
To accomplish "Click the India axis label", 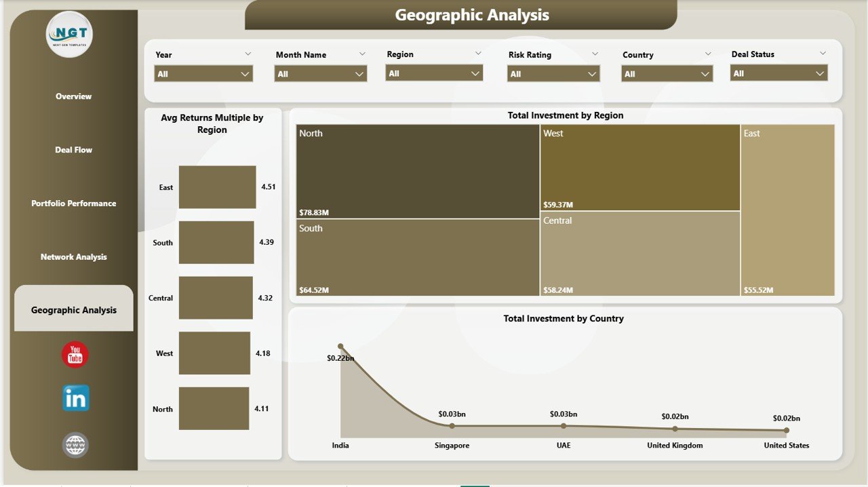I will tap(340, 446).
